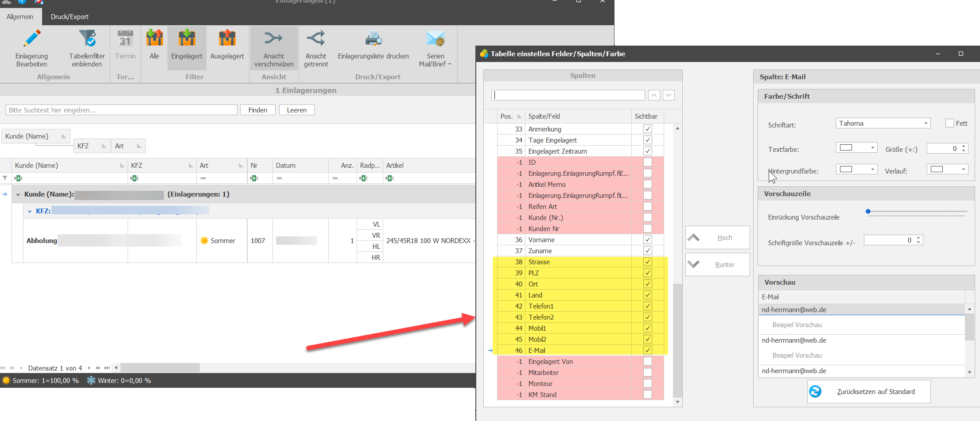Image resolution: width=980 pixels, height=421 pixels.
Task: Enable Sichtbar checkbox for Reifen Art
Action: pyautogui.click(x=647, y=206)
